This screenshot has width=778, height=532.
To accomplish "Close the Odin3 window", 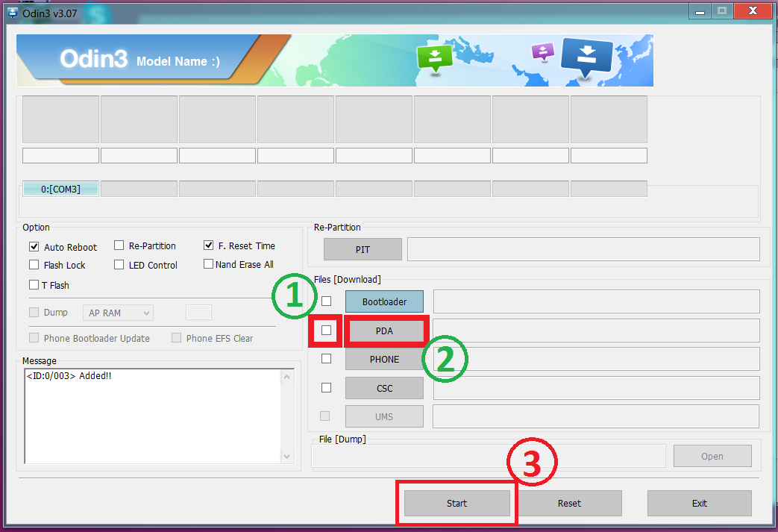I will click(x=753, y=11).
